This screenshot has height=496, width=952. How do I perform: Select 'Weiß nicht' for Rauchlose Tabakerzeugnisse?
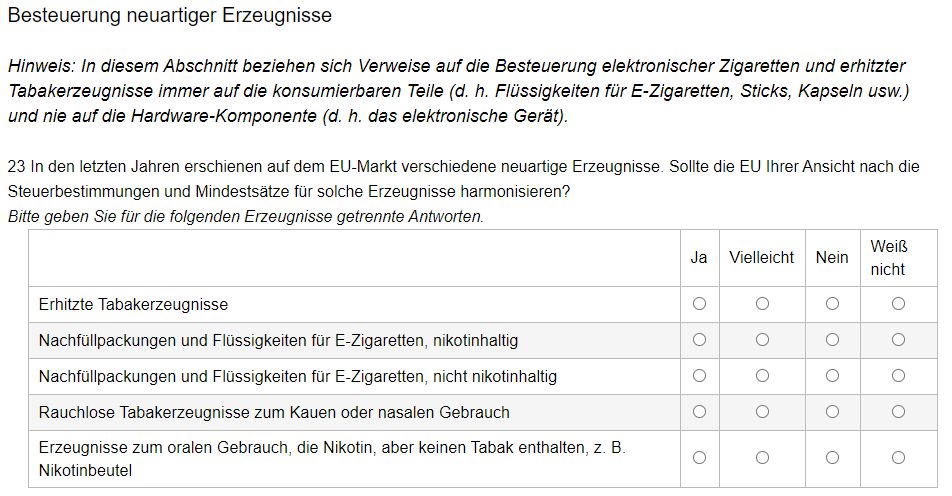pyautogui.click(x=898, y=412)
